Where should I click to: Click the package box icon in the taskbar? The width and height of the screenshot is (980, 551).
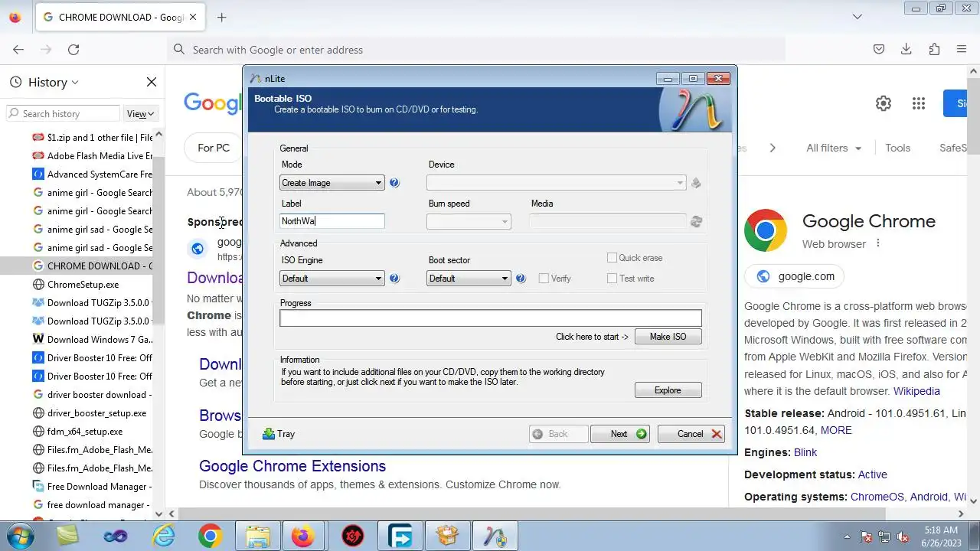tap(448, 536)
